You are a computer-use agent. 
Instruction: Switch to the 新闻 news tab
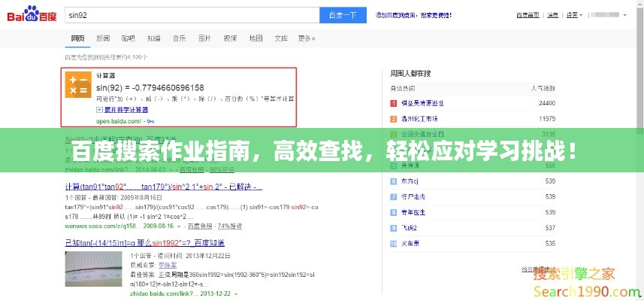(x=103, y=38)
